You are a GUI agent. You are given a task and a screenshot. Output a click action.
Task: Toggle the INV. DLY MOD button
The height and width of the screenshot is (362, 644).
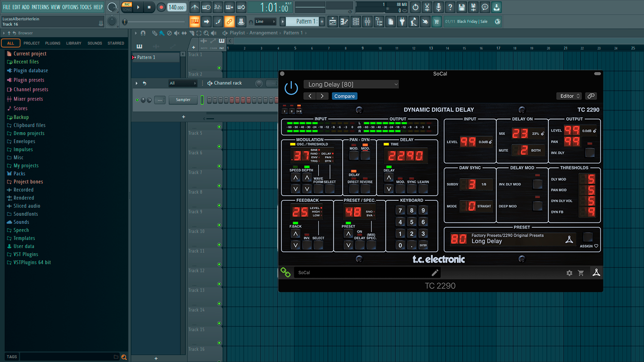[537, 184]
